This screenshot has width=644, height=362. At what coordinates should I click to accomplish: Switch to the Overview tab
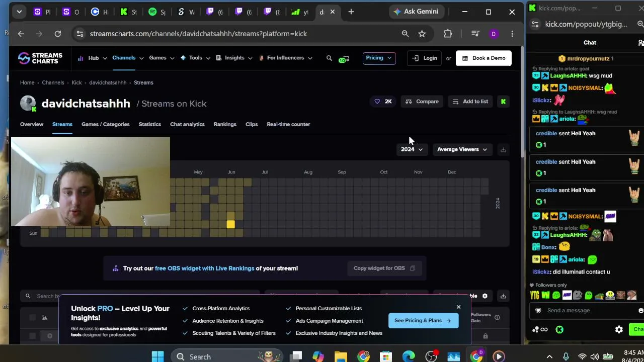32,124
